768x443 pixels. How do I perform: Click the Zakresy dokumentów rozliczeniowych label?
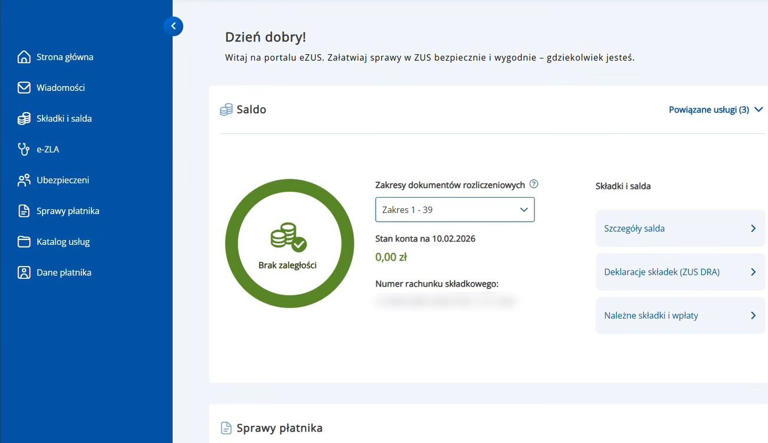[450, 185]
